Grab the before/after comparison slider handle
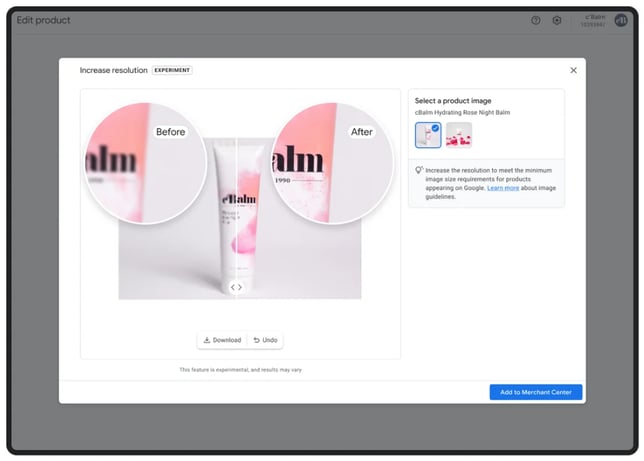This screenshot has width=644, height=461. (x=236, y=287)
